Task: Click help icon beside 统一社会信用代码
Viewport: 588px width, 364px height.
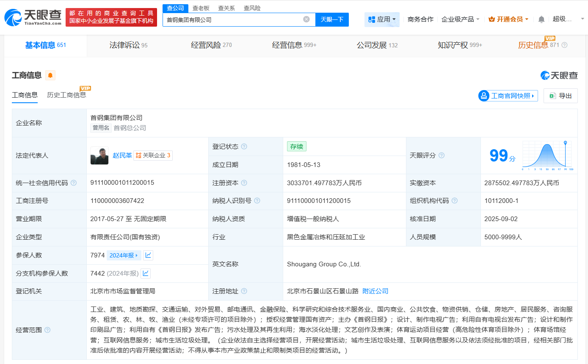Action: coord(73,183)
